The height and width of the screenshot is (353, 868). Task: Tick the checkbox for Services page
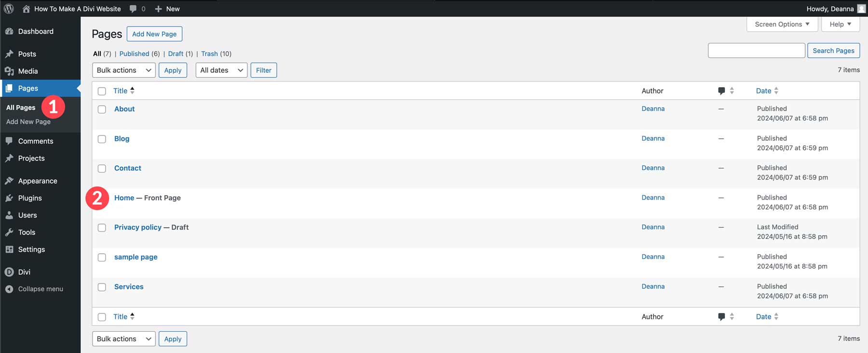[102, 287]
